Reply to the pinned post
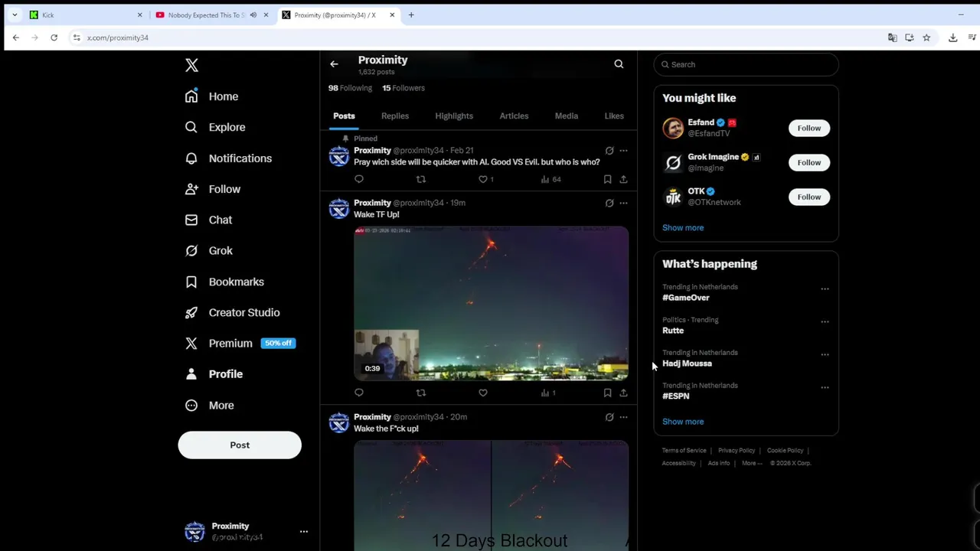980x551 pixels. (x=359, y=179)
